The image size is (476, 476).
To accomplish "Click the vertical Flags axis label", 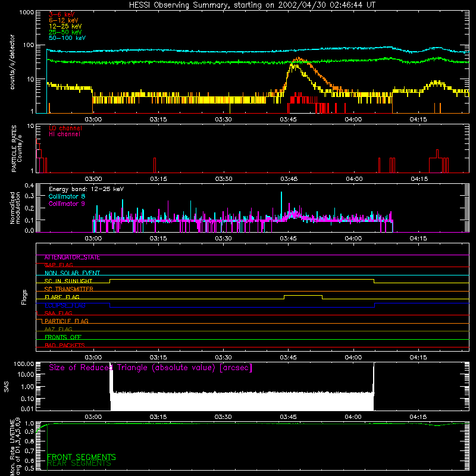I will pyautogui.click(x=24, y=297).
